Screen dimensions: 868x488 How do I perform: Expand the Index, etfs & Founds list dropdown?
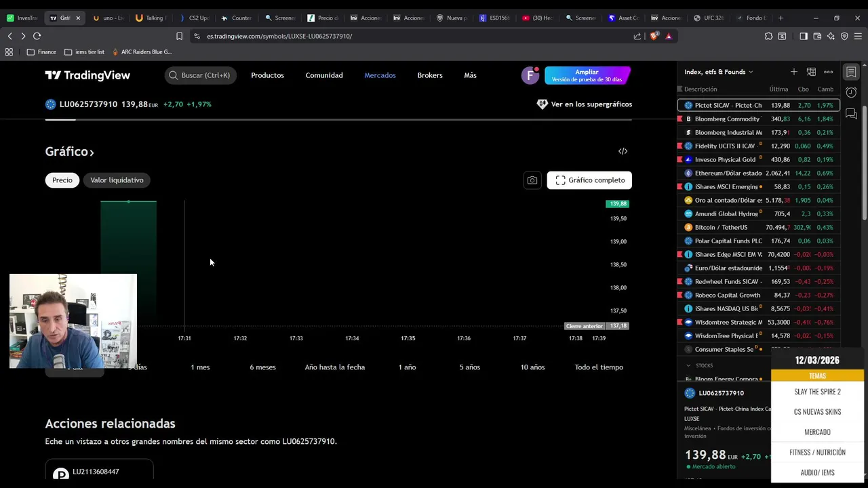tap(719, 72)
